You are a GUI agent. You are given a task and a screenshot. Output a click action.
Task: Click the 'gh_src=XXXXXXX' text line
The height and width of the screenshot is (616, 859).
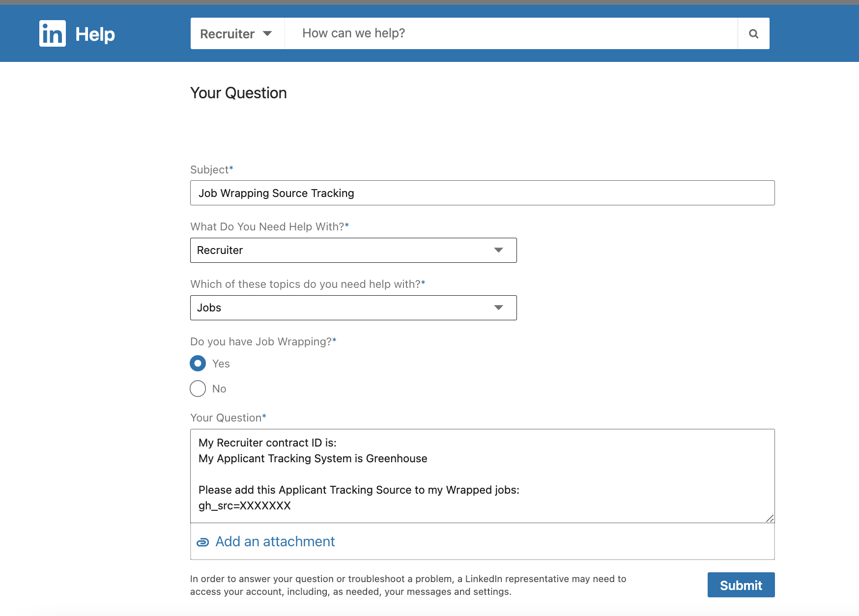click(245, 505)
